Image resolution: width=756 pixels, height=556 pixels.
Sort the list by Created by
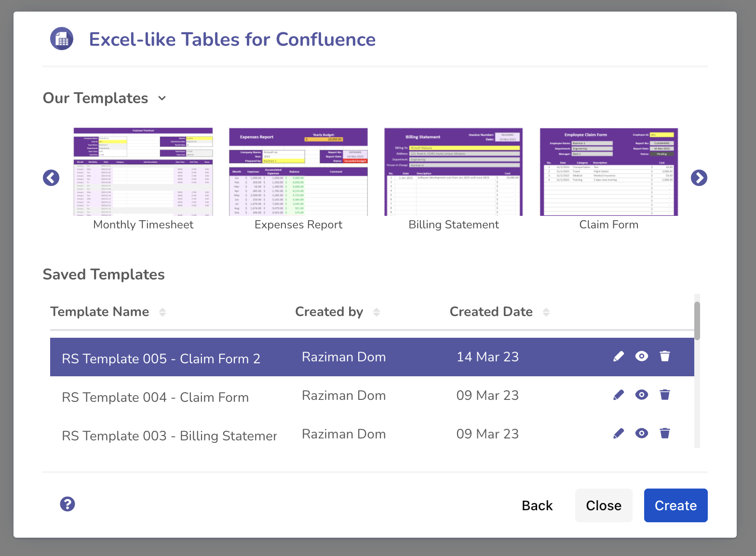click(377, 312)
